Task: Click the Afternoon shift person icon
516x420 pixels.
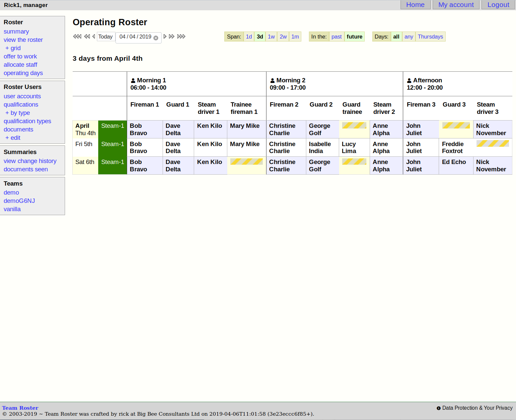Action: [409, 81]
